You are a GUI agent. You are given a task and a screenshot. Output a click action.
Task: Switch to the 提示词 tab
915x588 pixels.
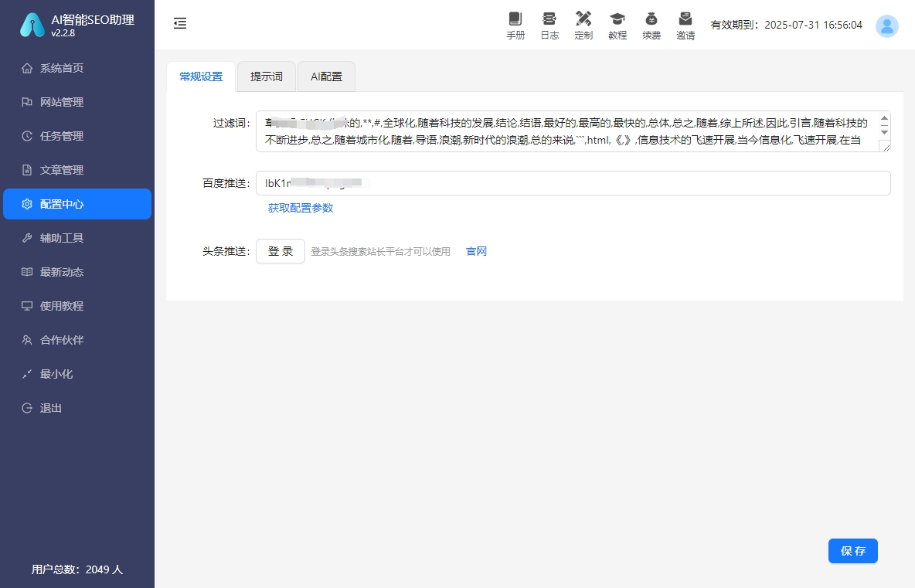[x=266, y=76]
